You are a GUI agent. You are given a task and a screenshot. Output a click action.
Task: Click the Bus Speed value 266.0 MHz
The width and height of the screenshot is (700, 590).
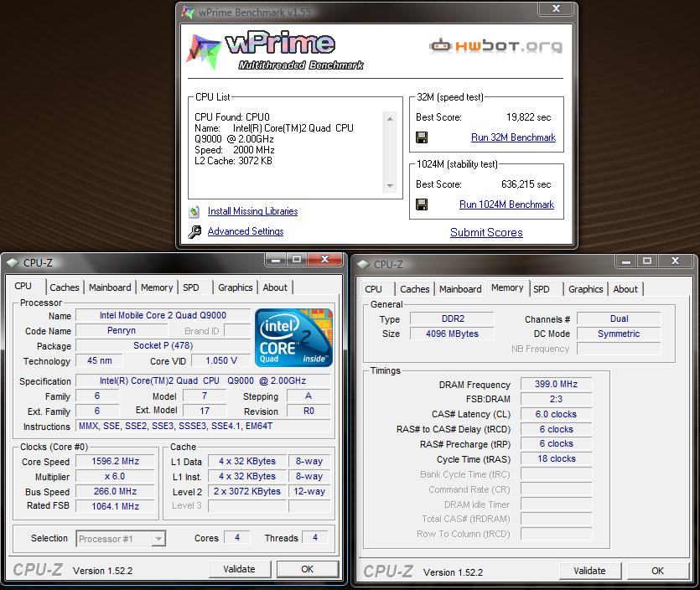(115, 491)
